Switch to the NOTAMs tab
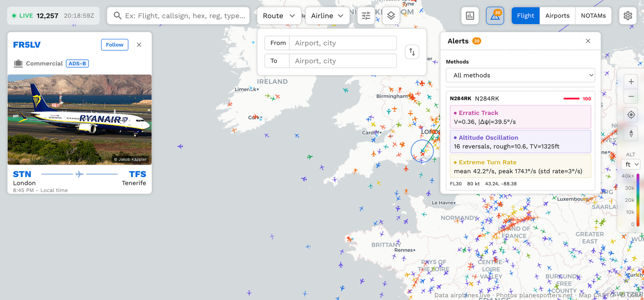This screenshot has height=300, width=644. tap(593, 16)
